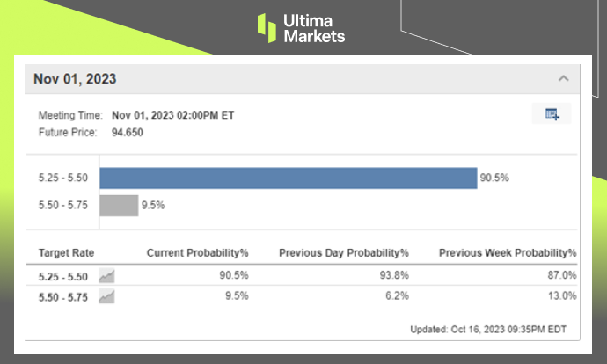Select the Nov 01, 2023 header title
Image resolution: width=607 pixels, height=364 pixels.
[75, 79]
